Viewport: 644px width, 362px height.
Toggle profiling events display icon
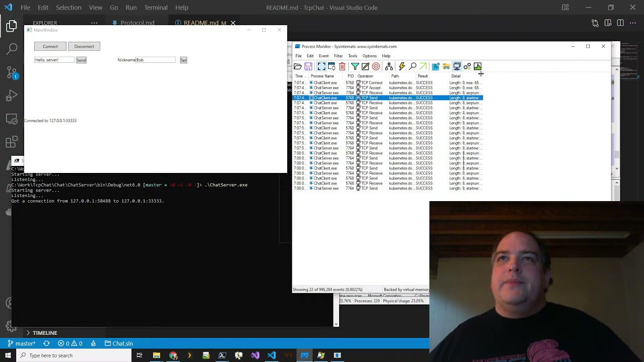point(477,66)
